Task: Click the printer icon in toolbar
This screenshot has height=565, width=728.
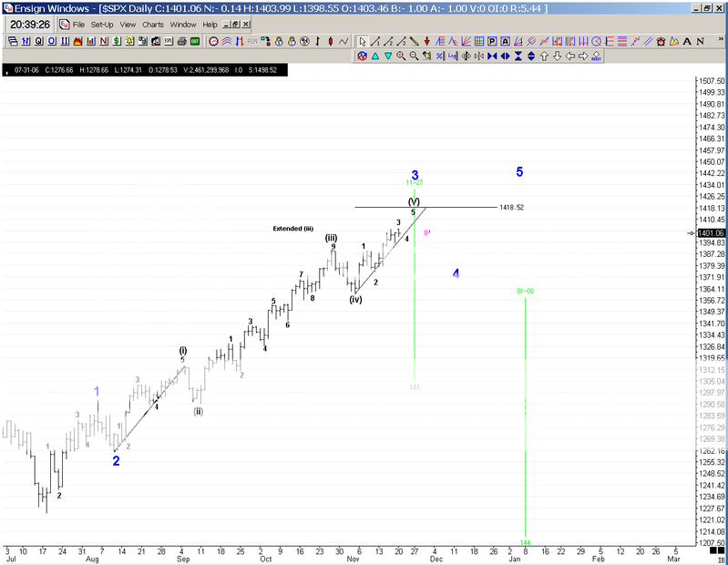Action: [x=181, y=42]
